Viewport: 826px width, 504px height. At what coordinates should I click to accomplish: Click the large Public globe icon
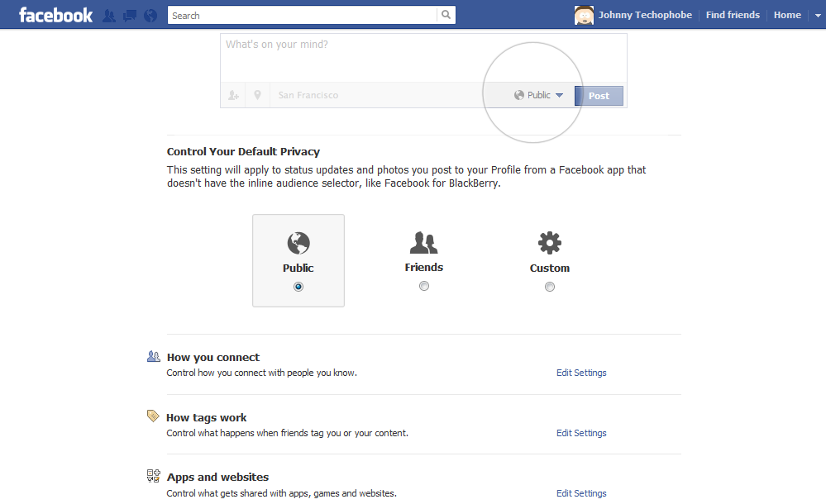[x=298, y=243]
